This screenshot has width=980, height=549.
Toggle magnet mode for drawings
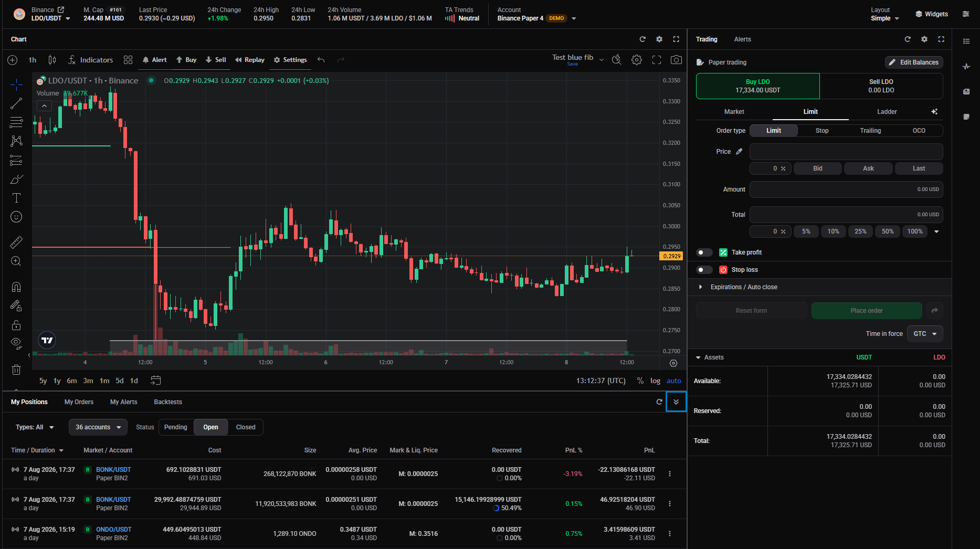[x=16, y=287]
